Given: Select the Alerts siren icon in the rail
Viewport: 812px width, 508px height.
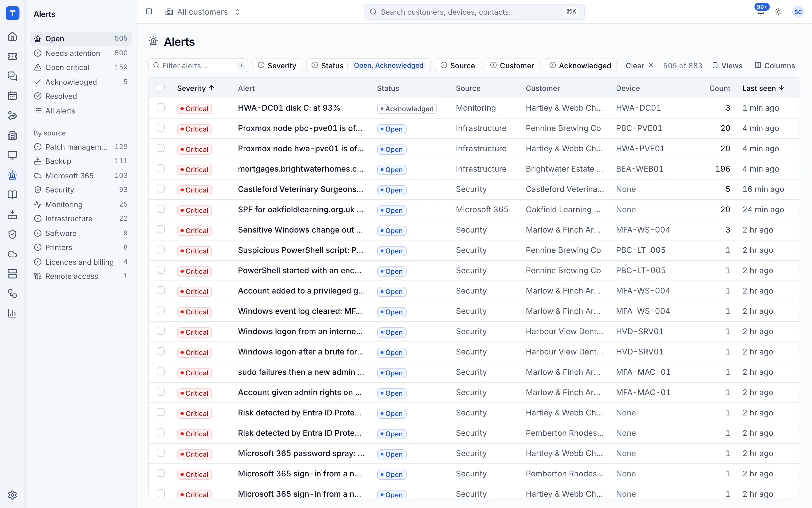Looking at the screenshot, I should (x=12, y=175).
